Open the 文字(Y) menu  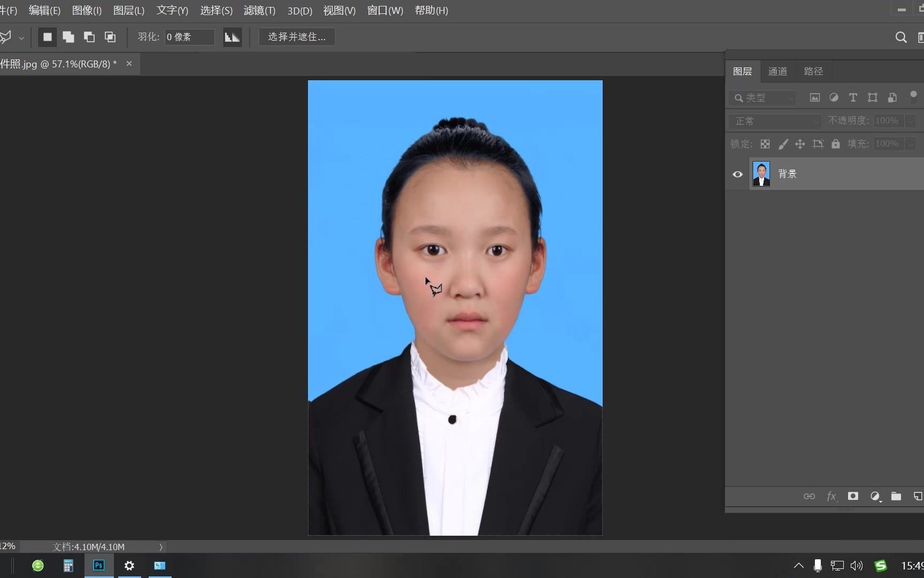coord(172,10)
